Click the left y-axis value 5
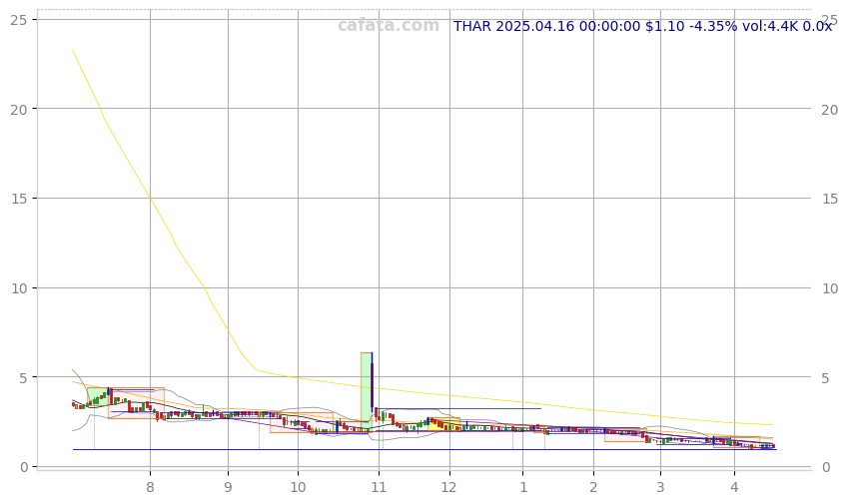Screen dimensions: 848x504 coord(23,377)
